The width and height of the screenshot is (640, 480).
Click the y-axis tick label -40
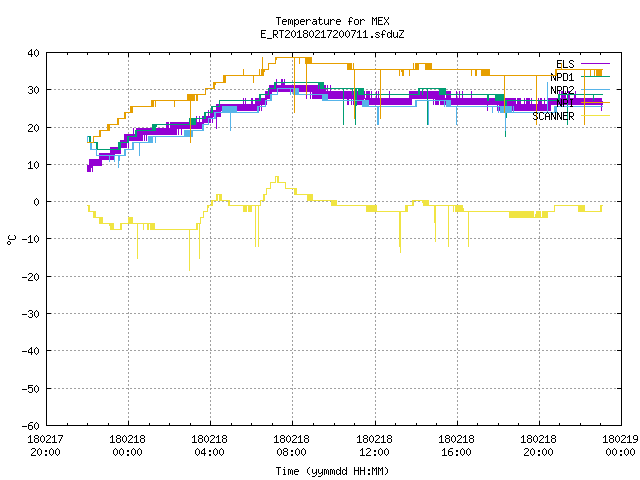(31, 351)
